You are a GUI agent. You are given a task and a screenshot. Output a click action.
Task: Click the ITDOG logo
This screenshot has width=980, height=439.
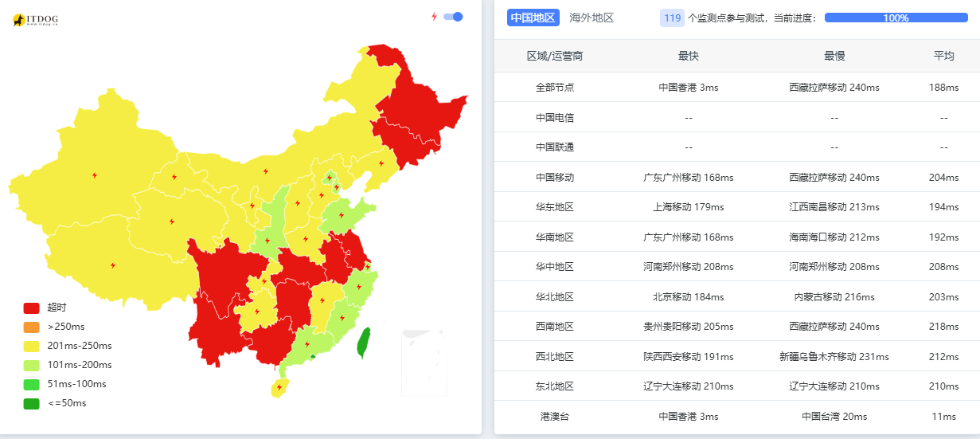pos(36,20)
